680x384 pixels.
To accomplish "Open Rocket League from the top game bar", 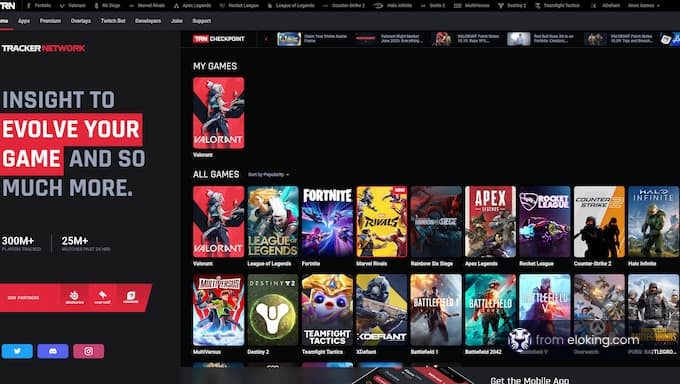I will pos(239,6).
